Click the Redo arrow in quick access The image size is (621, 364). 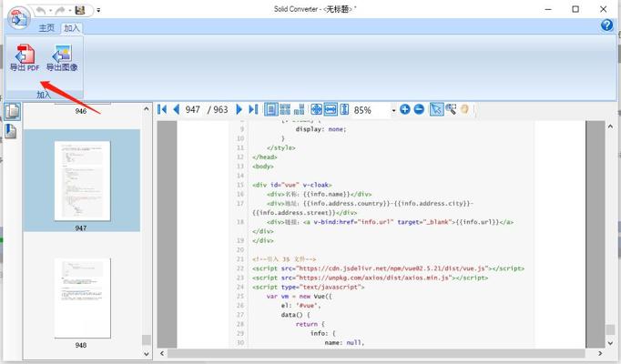point(60,11)
